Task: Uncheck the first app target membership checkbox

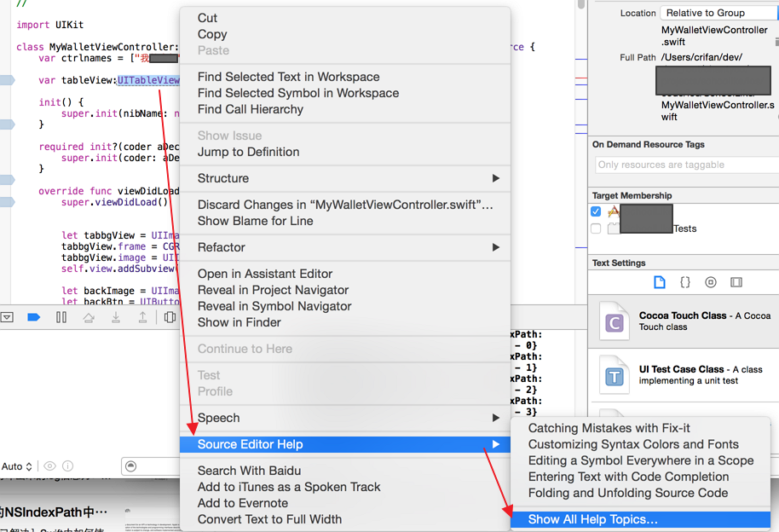Action: [x=596, y=211]
